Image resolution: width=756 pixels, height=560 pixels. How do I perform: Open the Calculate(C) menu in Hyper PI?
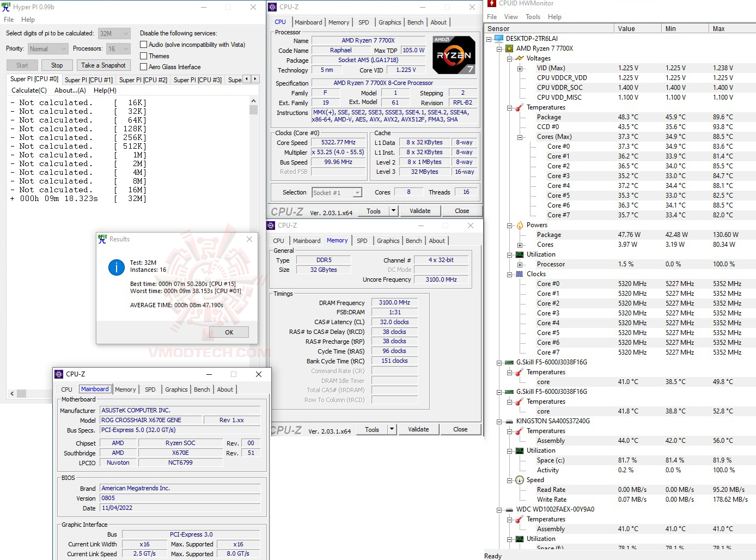[x=28, y=90]
